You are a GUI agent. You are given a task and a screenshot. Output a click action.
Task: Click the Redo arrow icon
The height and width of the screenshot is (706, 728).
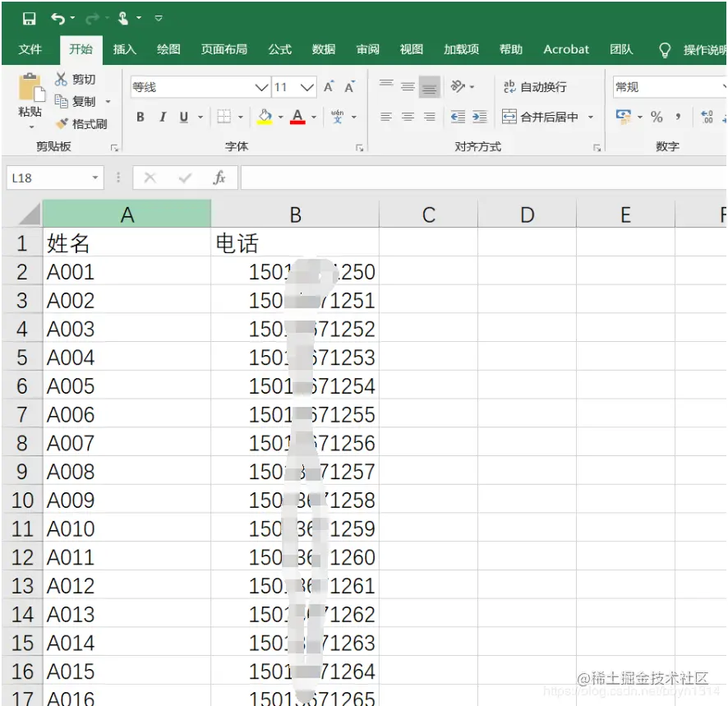pos(92,19)
